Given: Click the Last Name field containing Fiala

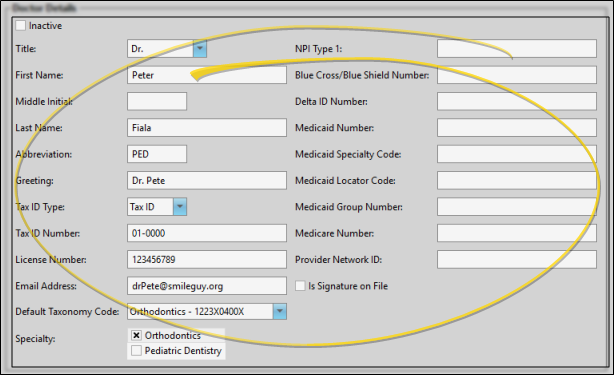Looking at the screenshot, I should 207,128.
